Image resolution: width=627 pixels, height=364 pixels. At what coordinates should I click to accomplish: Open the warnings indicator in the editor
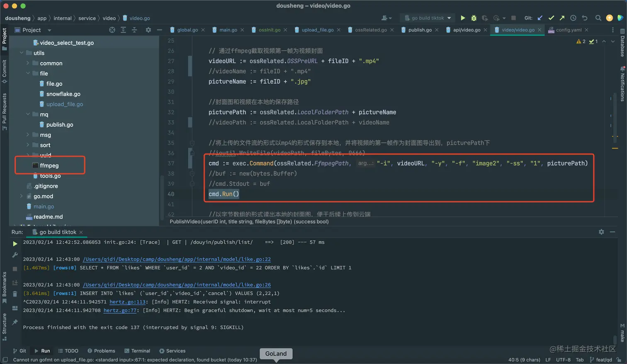point(581,41)
